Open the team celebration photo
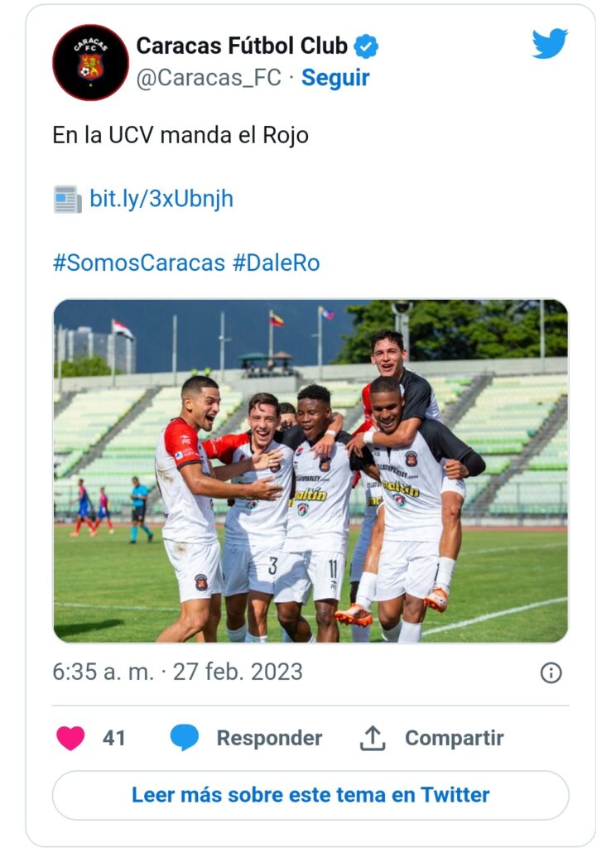Screen dimensions: 616x848 click(x=310, y=470)
